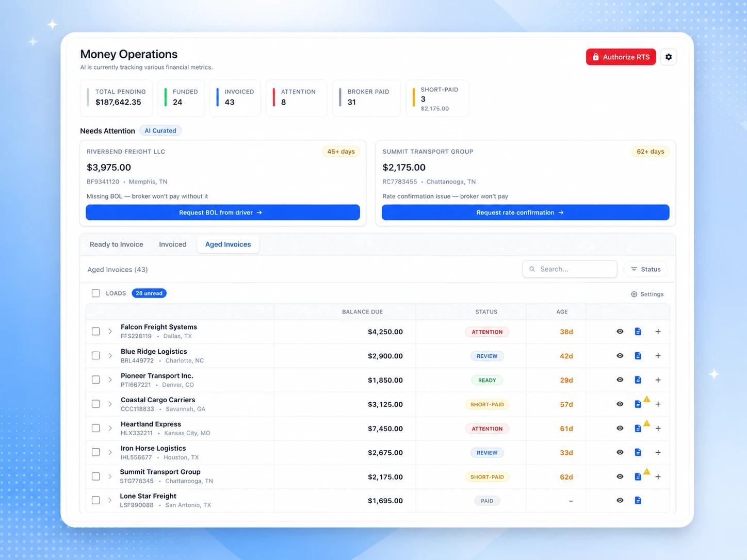
Task: Open document icon for Falcon Freight Systems
Action: 638,332
